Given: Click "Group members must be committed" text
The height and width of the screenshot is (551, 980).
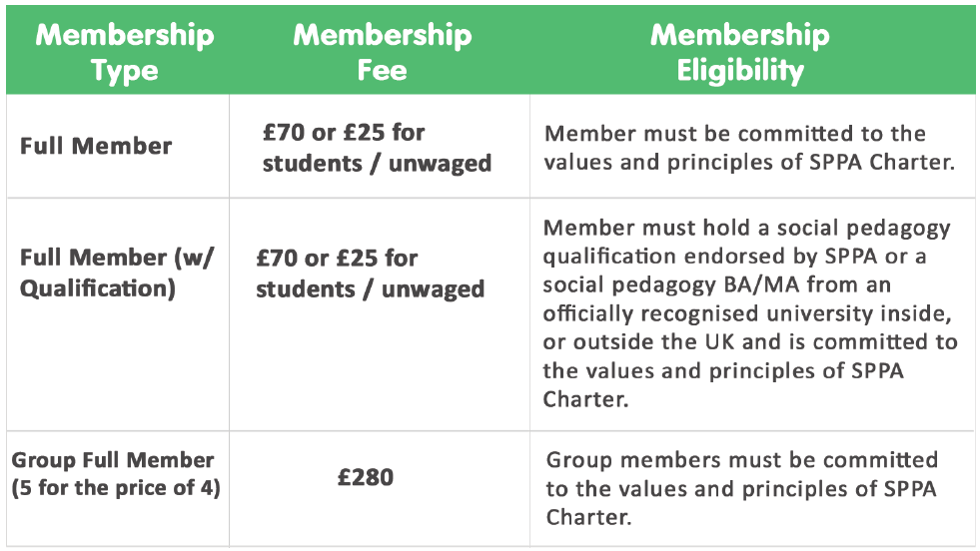Looking at the screenshot, I should tap(742, 460).
